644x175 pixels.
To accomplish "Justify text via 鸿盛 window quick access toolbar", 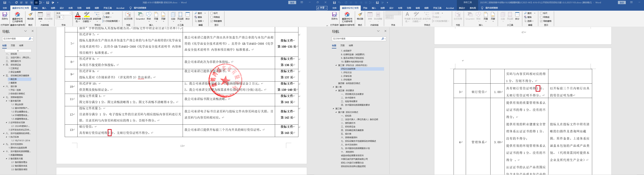I will (x=36, y=3).
